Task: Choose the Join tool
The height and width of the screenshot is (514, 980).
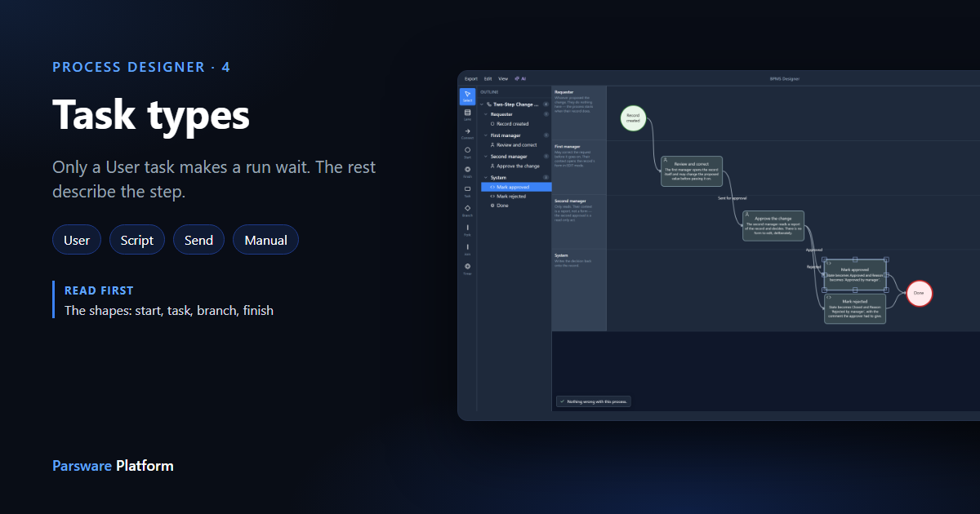Action: [467, 250]
